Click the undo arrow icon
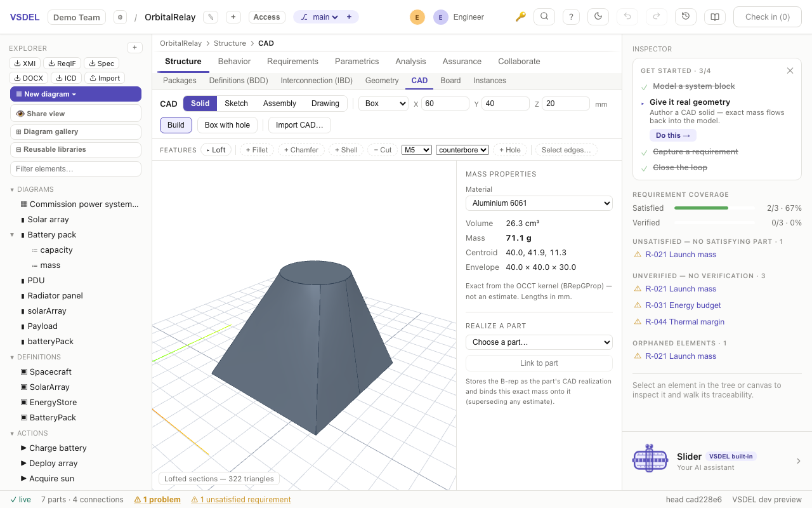The height and width of the screenshot is (508, 812). (x=627, y=17)
